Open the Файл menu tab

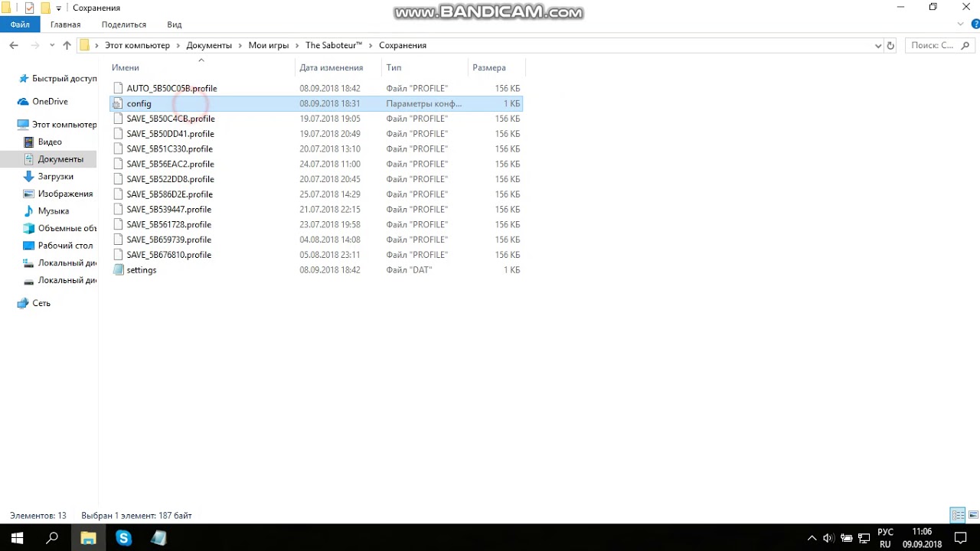[20, 24]
